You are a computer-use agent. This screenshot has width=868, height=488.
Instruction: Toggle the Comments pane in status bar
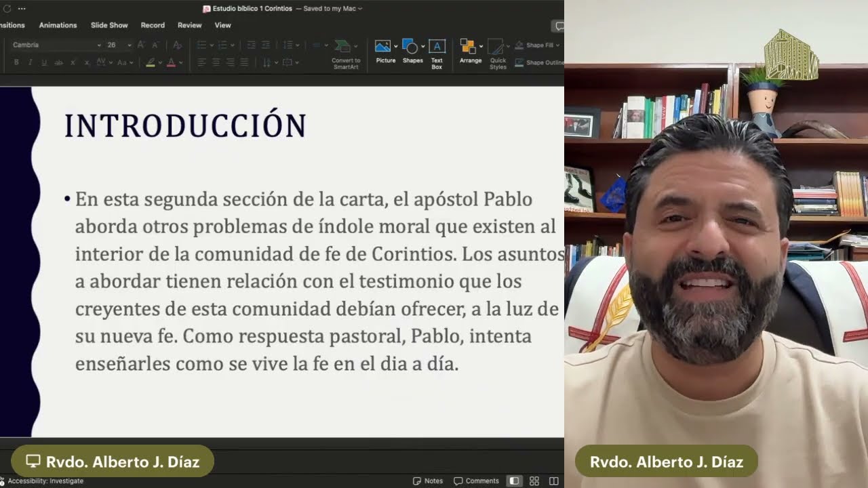(x=476, y=481)
